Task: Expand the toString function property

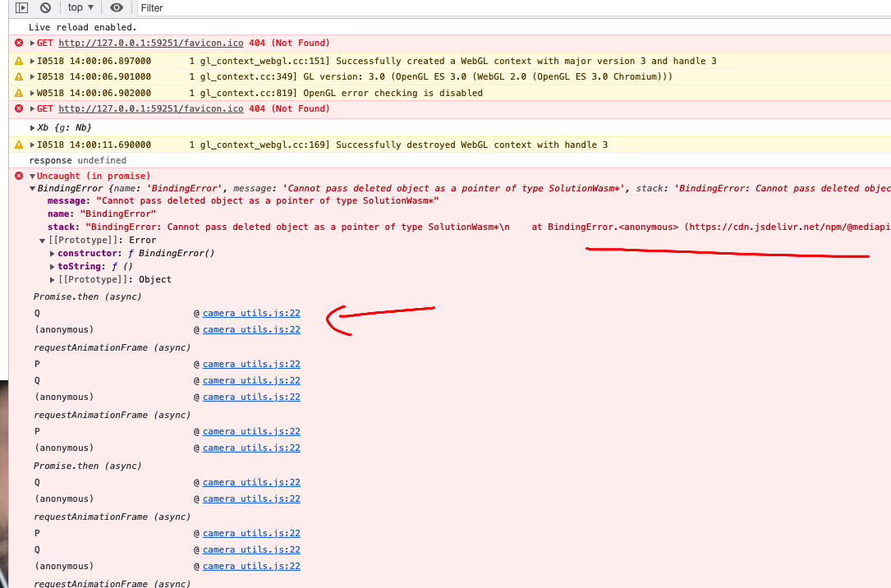Action: click(x=53, y=265)
